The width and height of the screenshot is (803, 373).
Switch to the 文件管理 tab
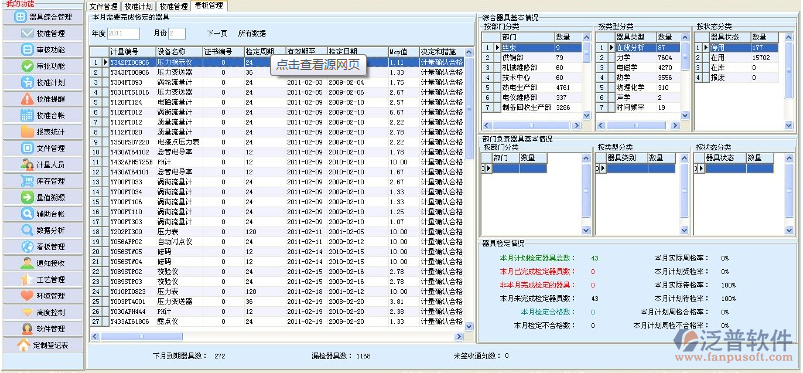[x=103, y=7]
